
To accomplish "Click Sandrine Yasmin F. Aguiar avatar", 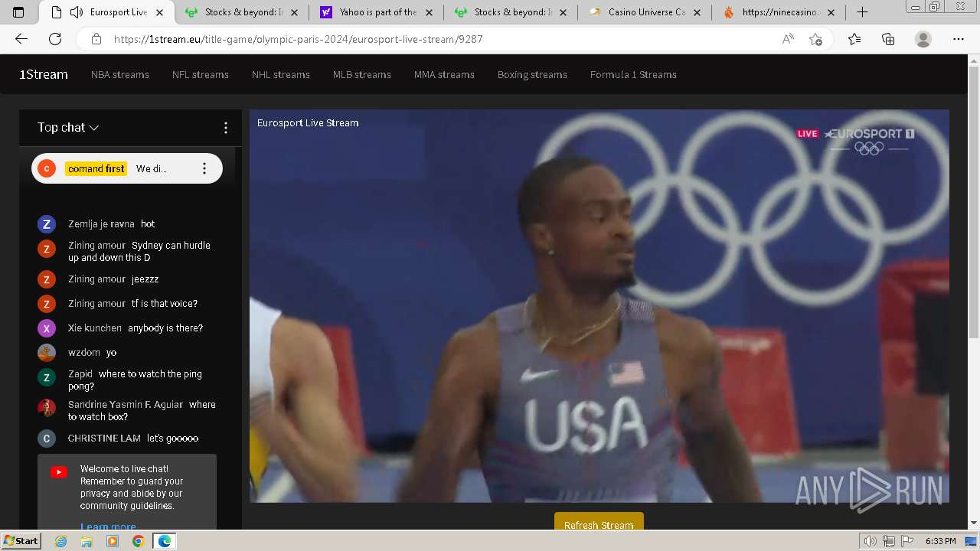I will coord(47,408).
